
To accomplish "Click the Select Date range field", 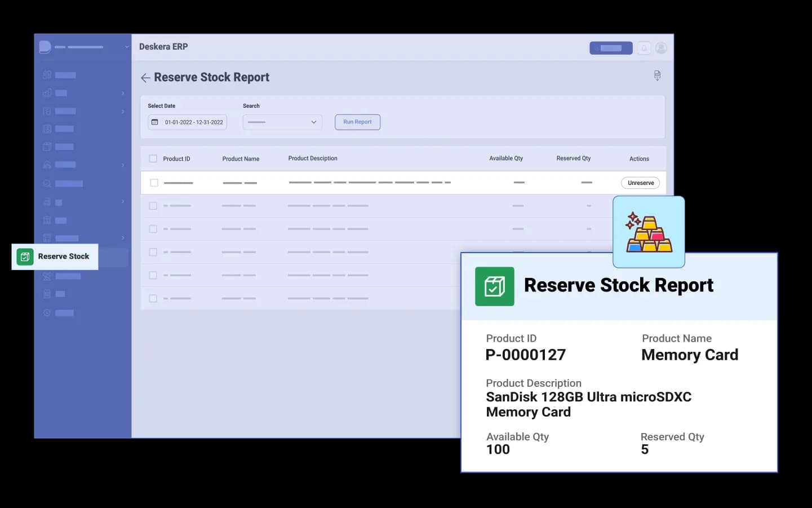I will click(x=188, y=122).
